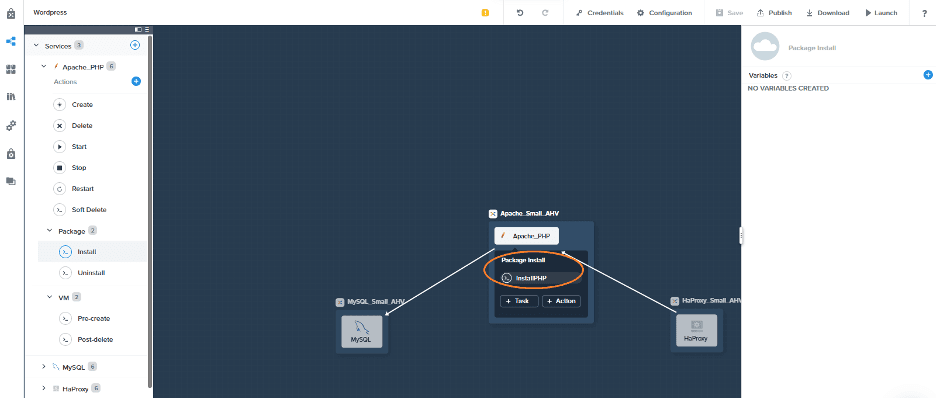Open the blueprint Configuration
The height and width of the screenshot is (398, 936).
[x=664, y=13]
